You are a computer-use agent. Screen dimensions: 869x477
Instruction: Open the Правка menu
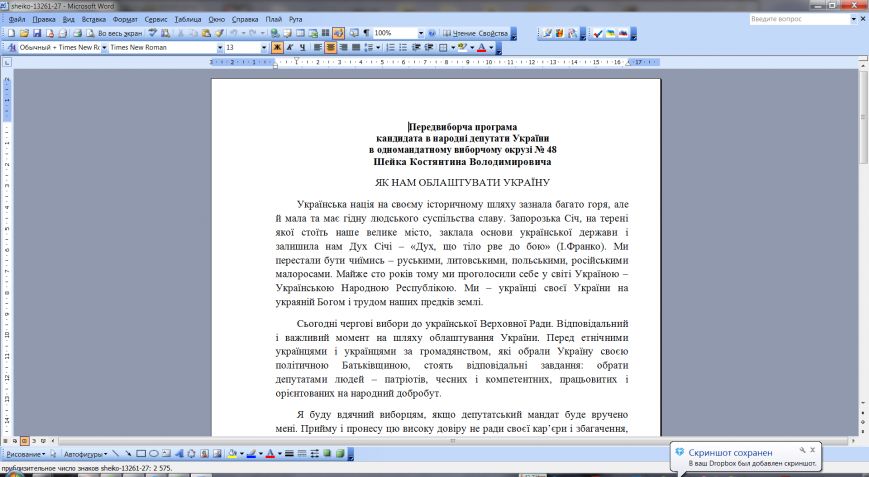[44, 19]
